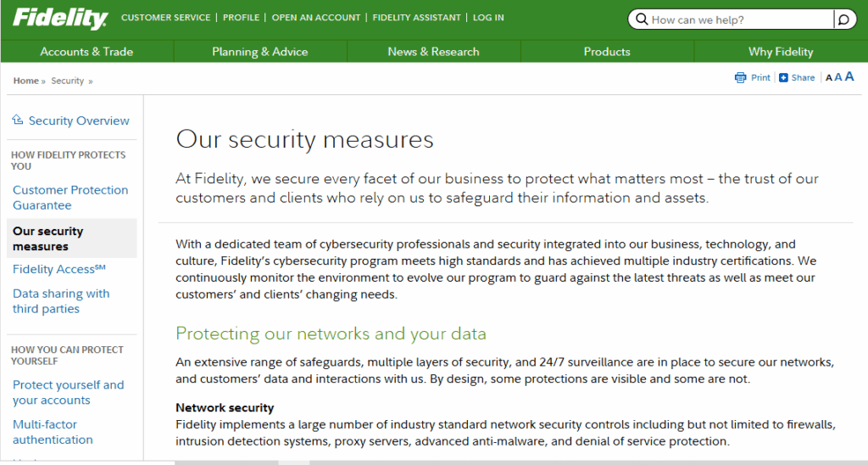Image resolution: width=868 pixels, height=465 pixels.
Task: Go to Security breadcrumb
Action: 68,81
